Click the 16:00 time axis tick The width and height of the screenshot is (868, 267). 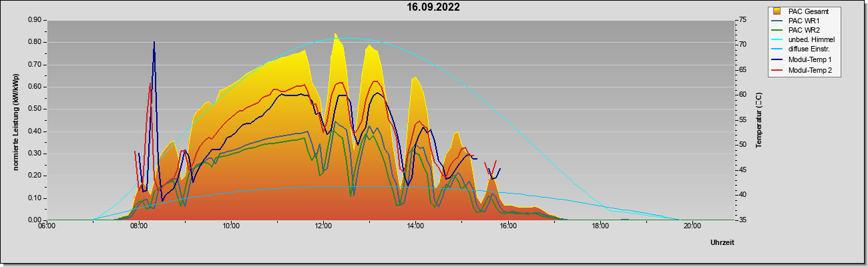click(x=507, y=226)
